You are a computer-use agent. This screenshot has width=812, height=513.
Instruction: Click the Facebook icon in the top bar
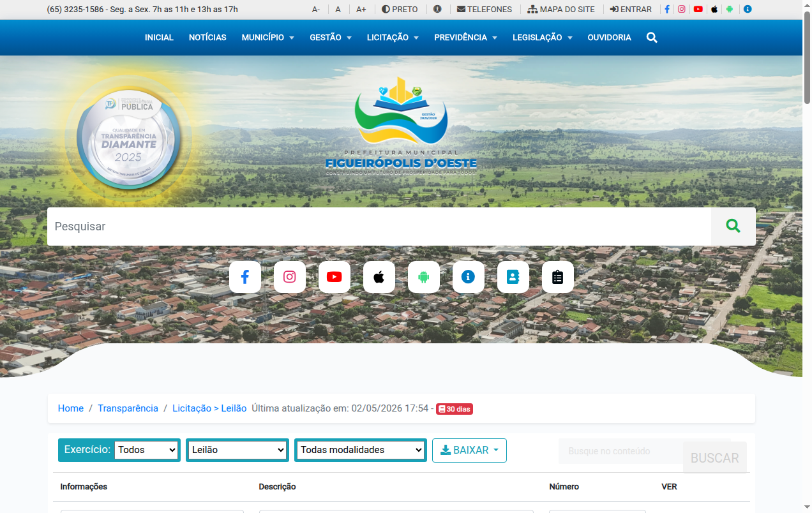[x=667, y=10]
